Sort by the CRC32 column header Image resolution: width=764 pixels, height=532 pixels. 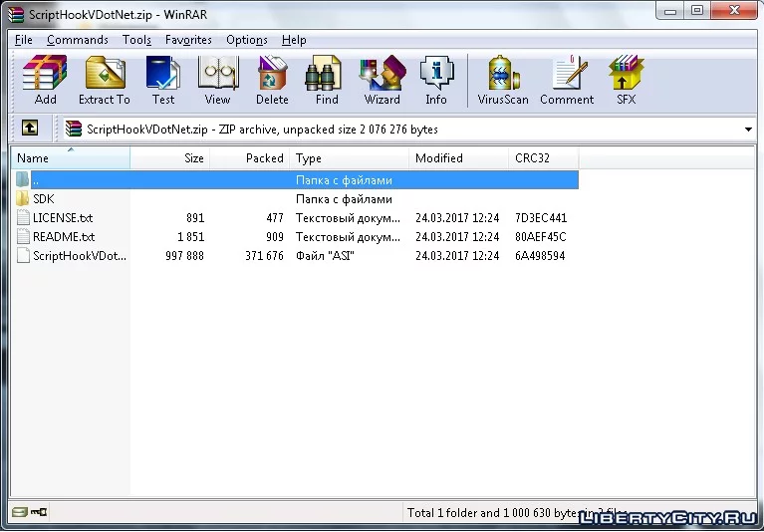pyautogui.click(x=544, y=157)
